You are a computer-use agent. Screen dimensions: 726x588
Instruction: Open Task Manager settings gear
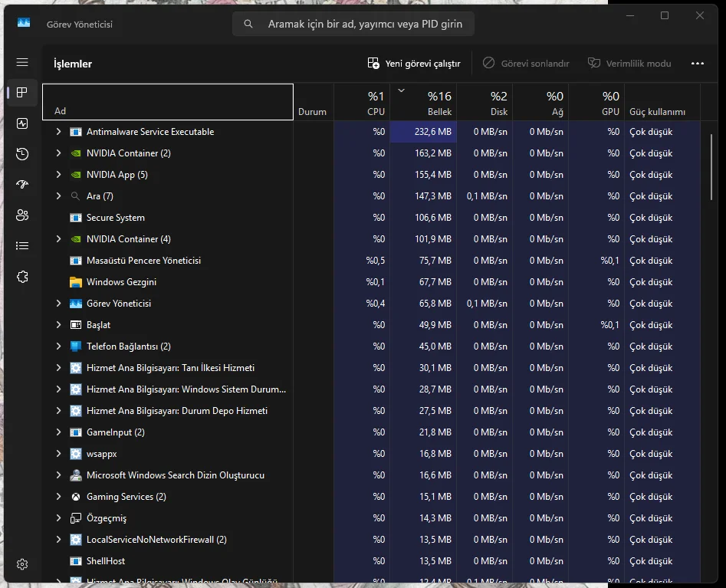point(22,564)
